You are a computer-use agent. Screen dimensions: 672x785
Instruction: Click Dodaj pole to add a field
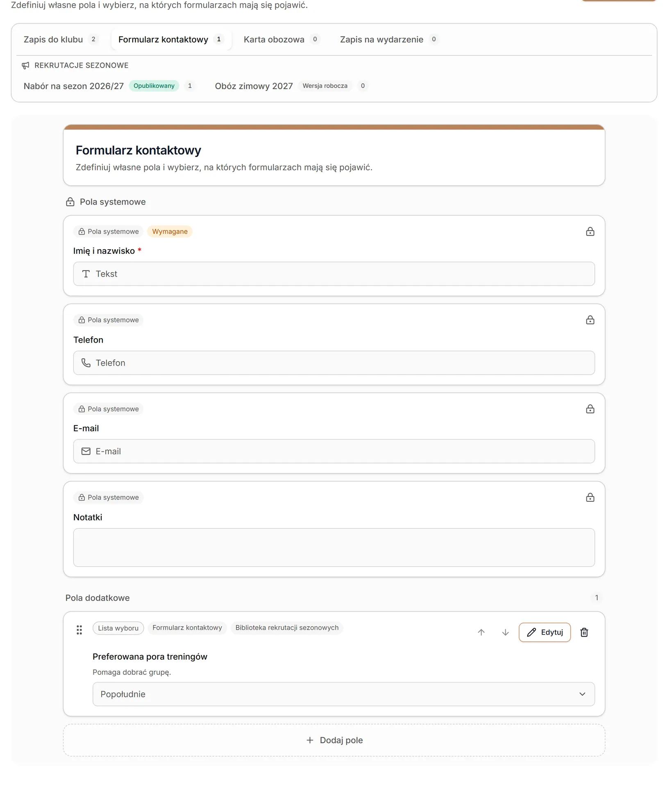pyautogui.click(x=334, y=740)
